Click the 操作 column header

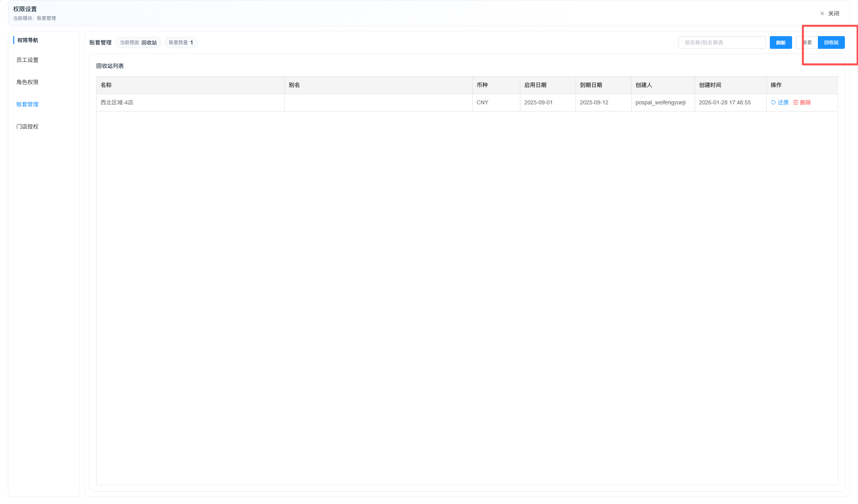(x=802, y=85)
